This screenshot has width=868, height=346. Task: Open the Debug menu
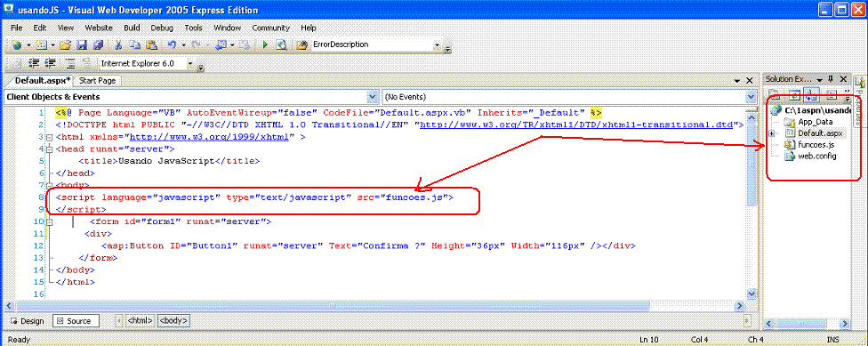(162, 28)
